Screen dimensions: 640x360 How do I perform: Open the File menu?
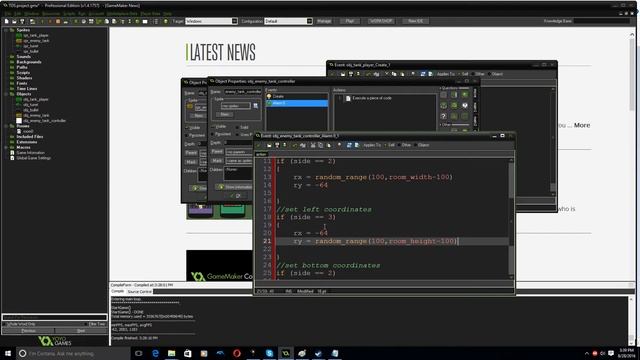pyautogui.click(x=8, y=13)
